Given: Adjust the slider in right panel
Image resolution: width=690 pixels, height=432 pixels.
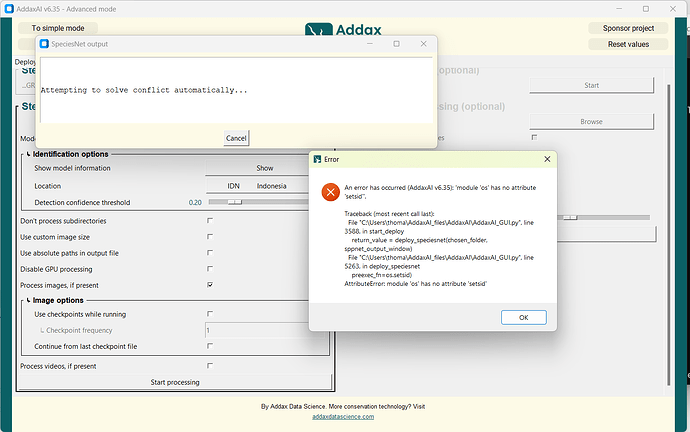Looking at the screenshot, I should click(570, 217).
